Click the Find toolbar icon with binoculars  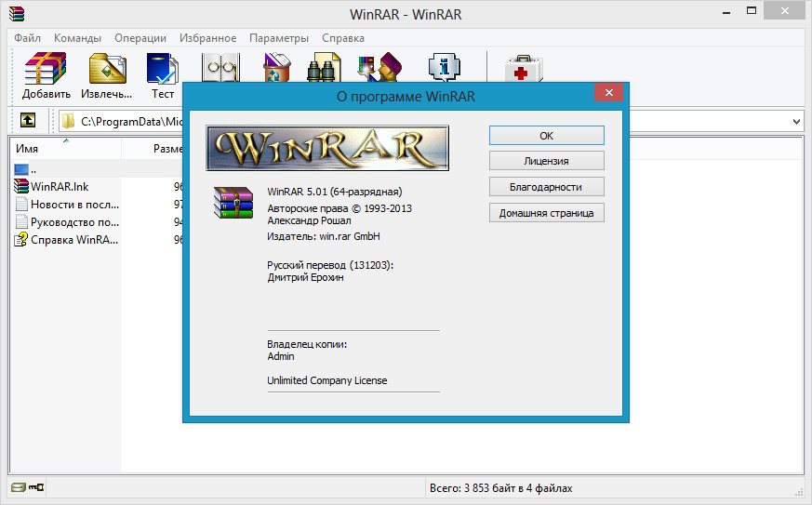pyautogui.click(x=324, y=67)
